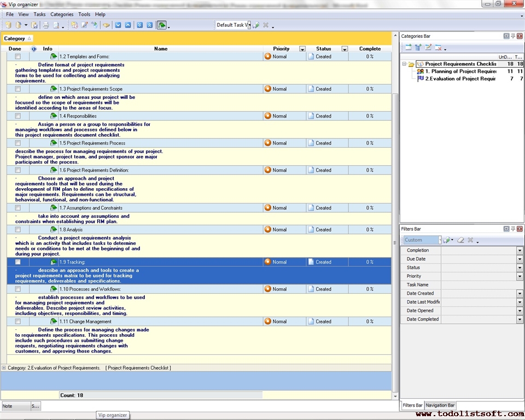Click the delete category icon in Categories Bar
Image resolution: width=525 pixels, height=420 pixels.
point(437,48)
